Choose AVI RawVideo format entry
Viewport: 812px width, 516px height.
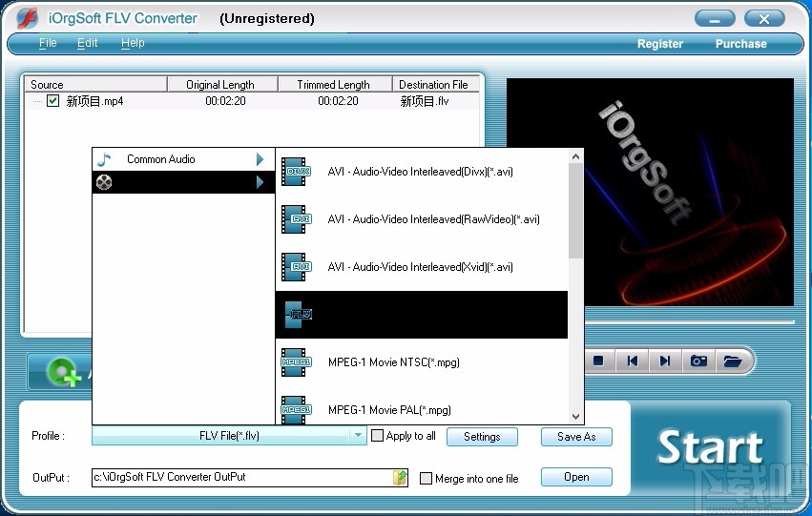click(422, 219)
